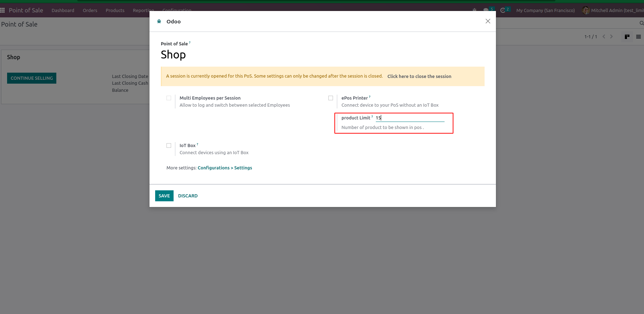Click the Point of Sale app title
The height and width of the screenshot is (314, 644).
pyautogui.click(x=26, y=10)
